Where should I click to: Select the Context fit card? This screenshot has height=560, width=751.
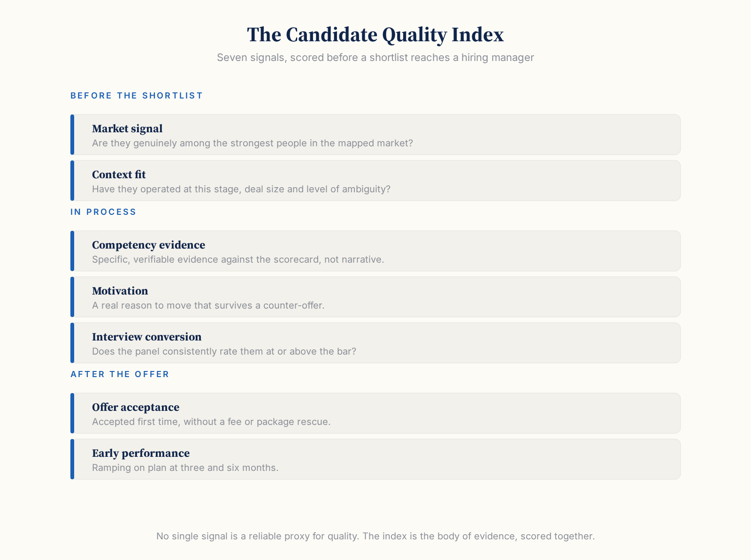pyautogui.click(x=375, y=181)
